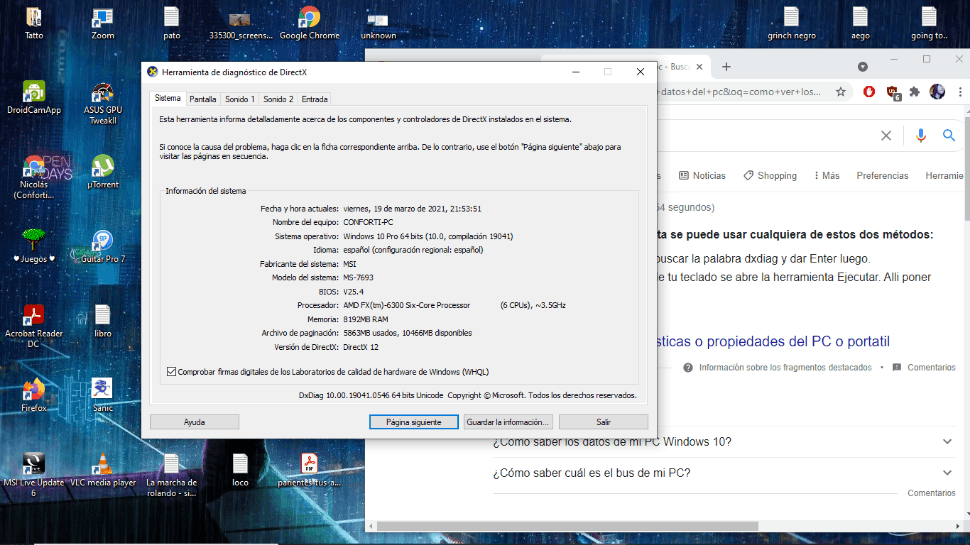Screen dimensions: 970x545
Task: Switch to the Sistema tab
Action: coord(167,98)
